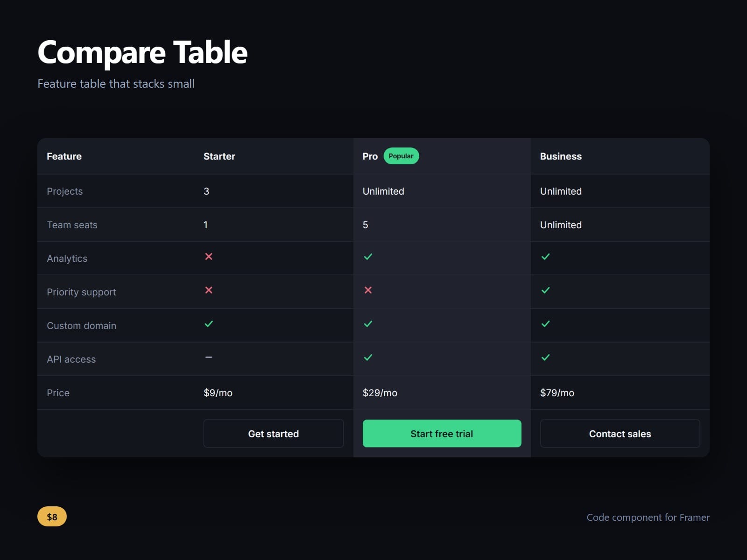Click the Starter column header
747x560 pixels.
(x=219, y=156)
